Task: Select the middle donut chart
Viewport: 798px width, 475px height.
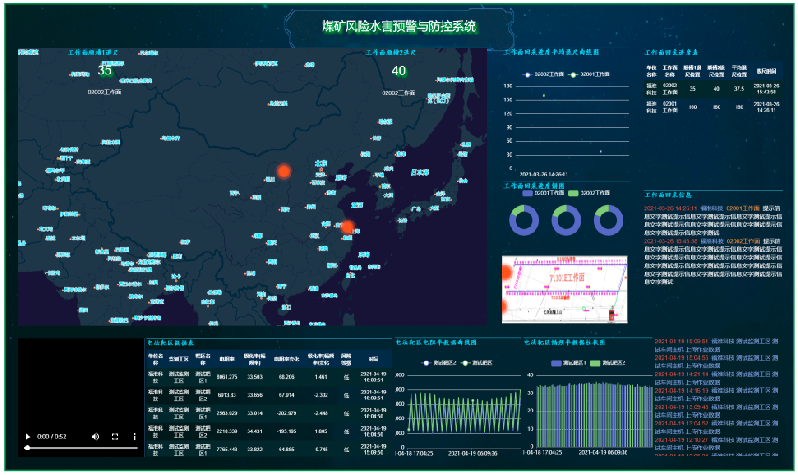Action: (x=566, y=219)
